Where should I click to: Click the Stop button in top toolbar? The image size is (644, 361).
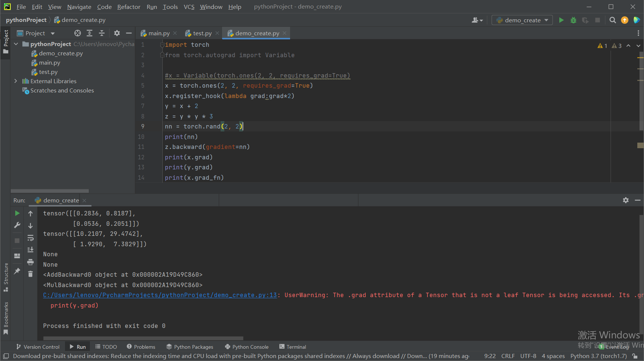pos(597,20)
